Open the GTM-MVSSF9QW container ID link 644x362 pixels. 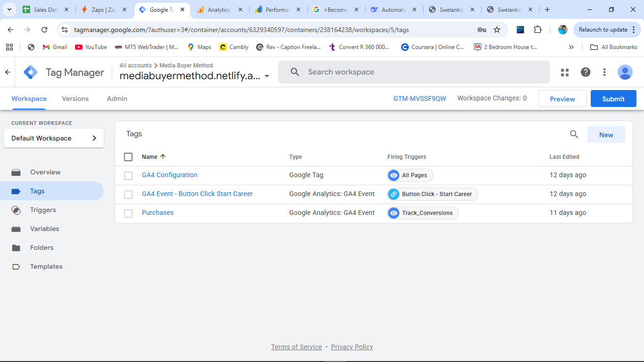[420, 99]
